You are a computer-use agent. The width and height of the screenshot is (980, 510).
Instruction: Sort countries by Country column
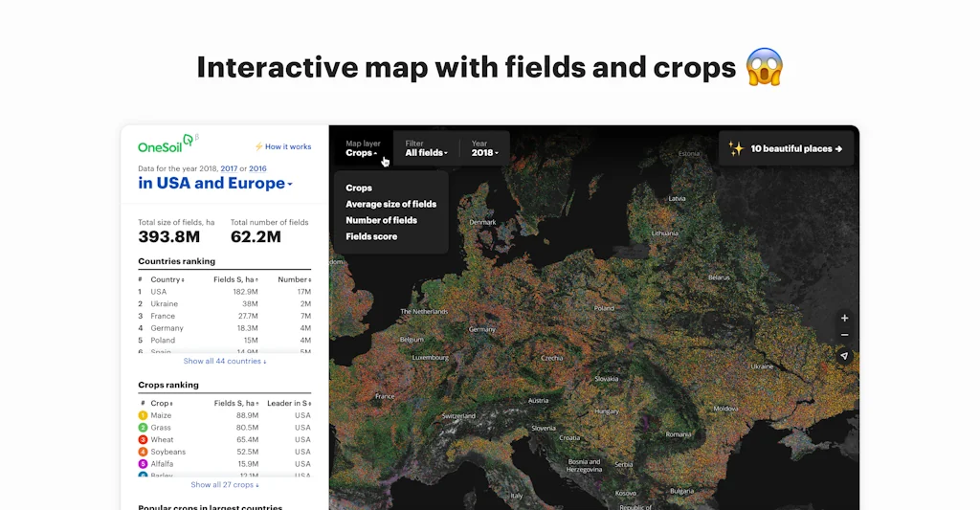pyautogui.click(x=167, y=280)
